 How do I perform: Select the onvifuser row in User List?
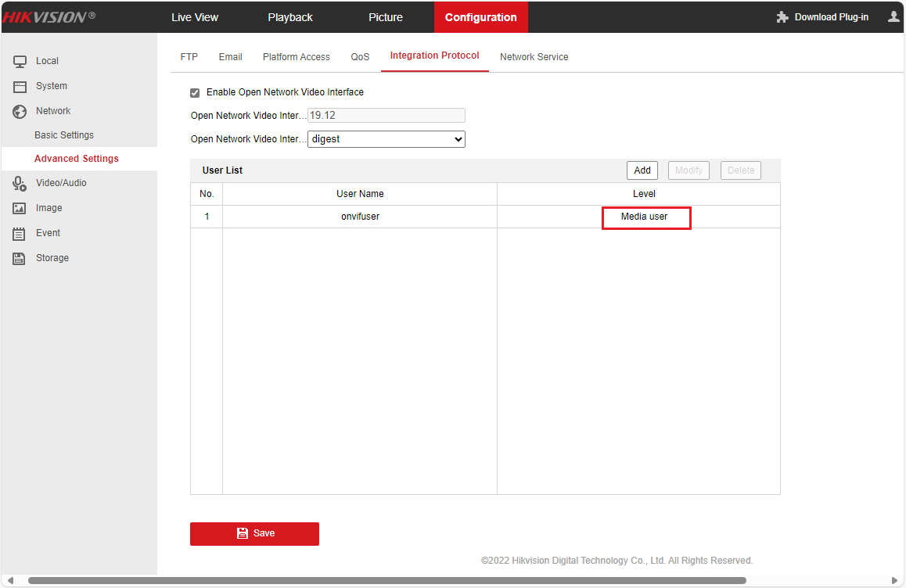[x=360, y=217]
